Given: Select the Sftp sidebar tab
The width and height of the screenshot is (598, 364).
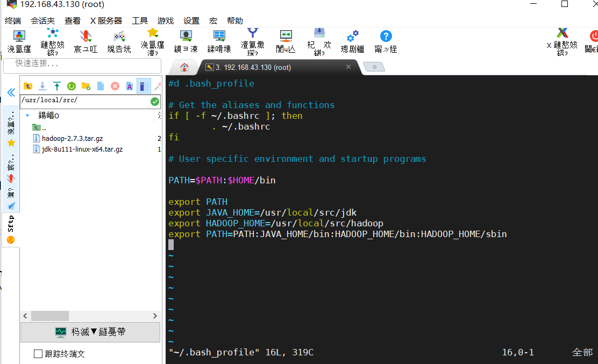Looking at the screenshot, I should tap(11, 230).
